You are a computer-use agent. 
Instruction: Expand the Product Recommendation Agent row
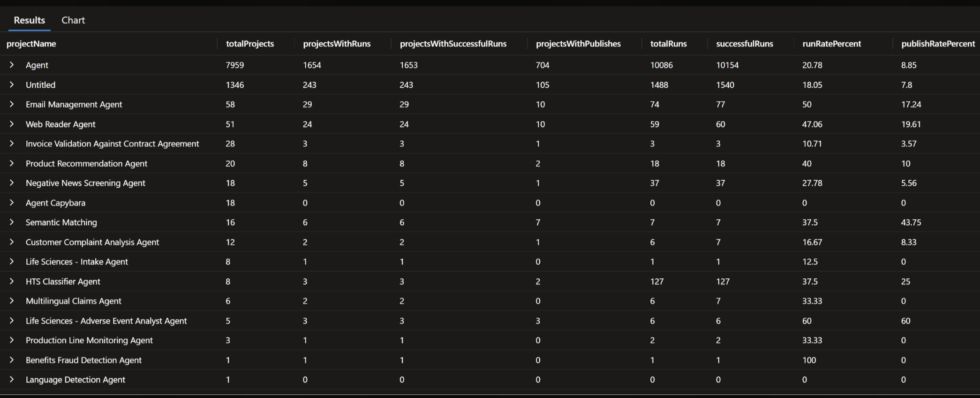[12, 163]
